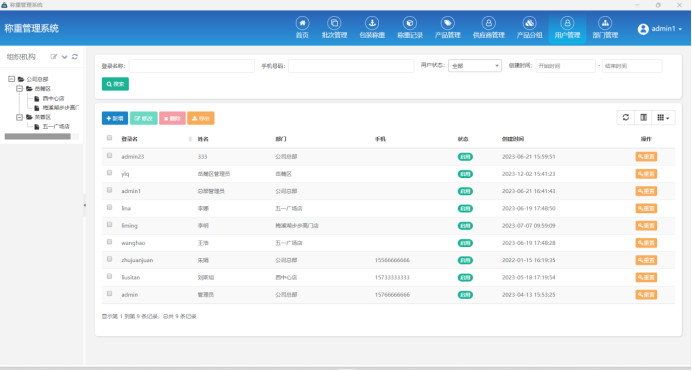Click reset key button for lina
The height and width of the screenshot is (371, 692).
646,208
